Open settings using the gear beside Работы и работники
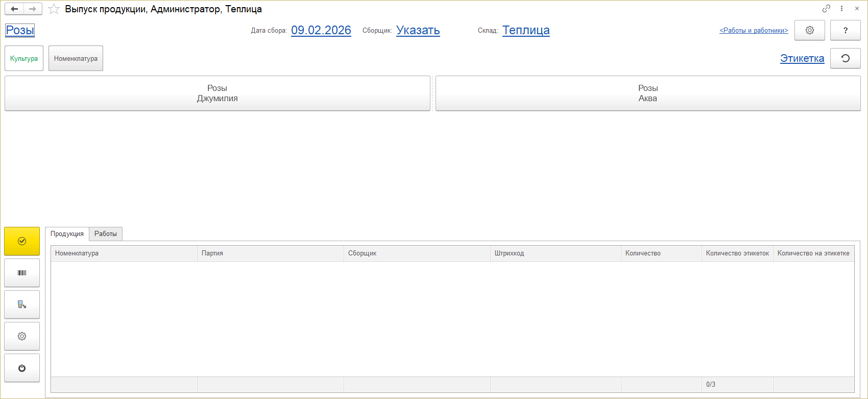This screenshot has width=868, height=399. 810,30
